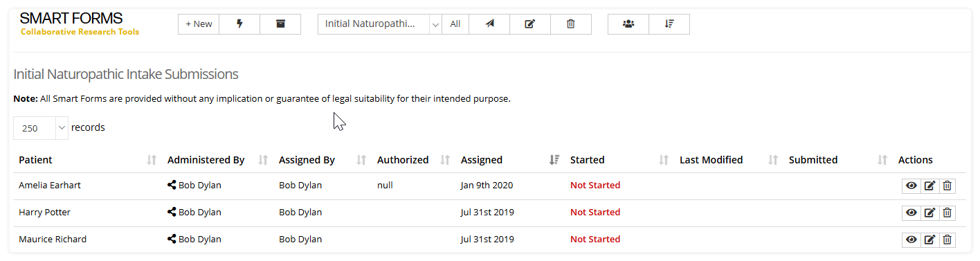Viewport: 980px width, 261px height.
Task: View Amelia Earhart's submission with eye icon
Action: pyautogui.click(x=911, y=186)
